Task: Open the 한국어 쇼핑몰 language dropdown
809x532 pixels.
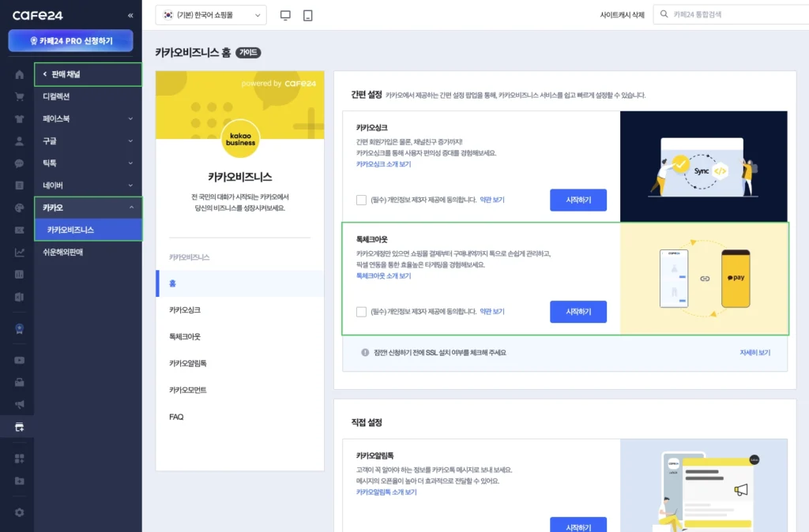Action: pos(211,15)
